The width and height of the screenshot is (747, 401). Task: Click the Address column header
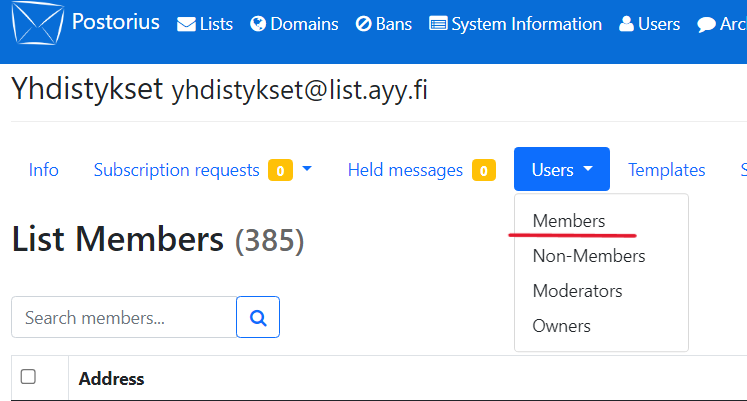(x=111, y=378)
